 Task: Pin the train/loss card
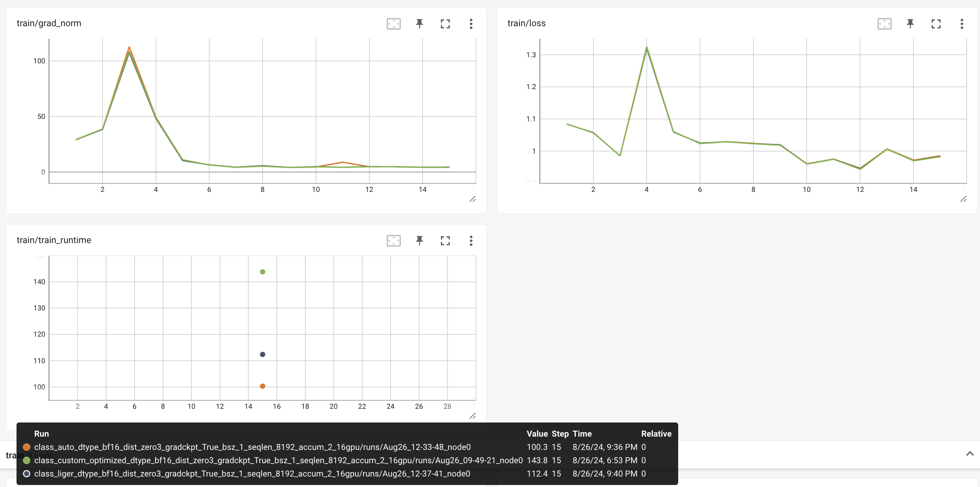[x=910, y=24]
